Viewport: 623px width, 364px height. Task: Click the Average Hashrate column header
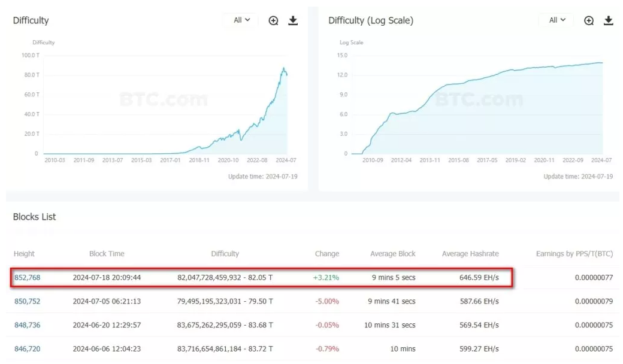tap(470, 254)
